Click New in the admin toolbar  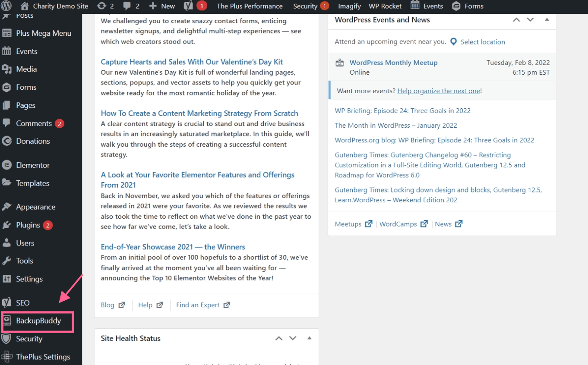[x=162, y=6]
